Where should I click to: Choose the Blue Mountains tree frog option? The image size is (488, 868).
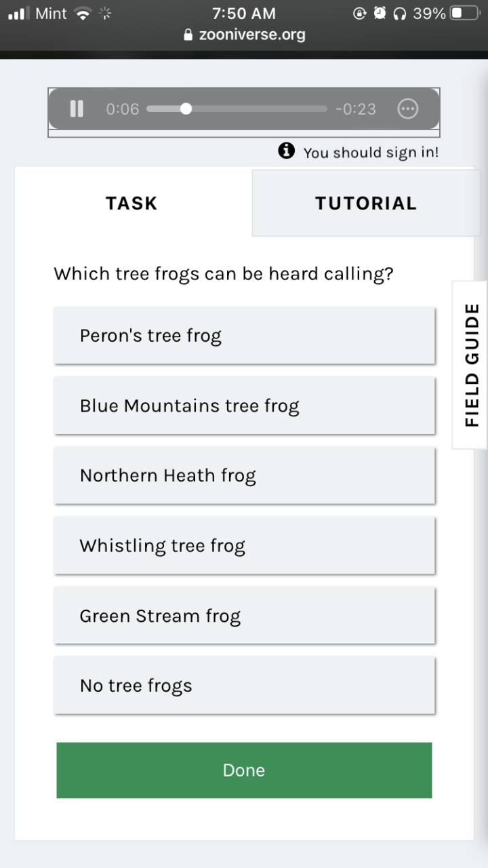click(x=244, y=406)
